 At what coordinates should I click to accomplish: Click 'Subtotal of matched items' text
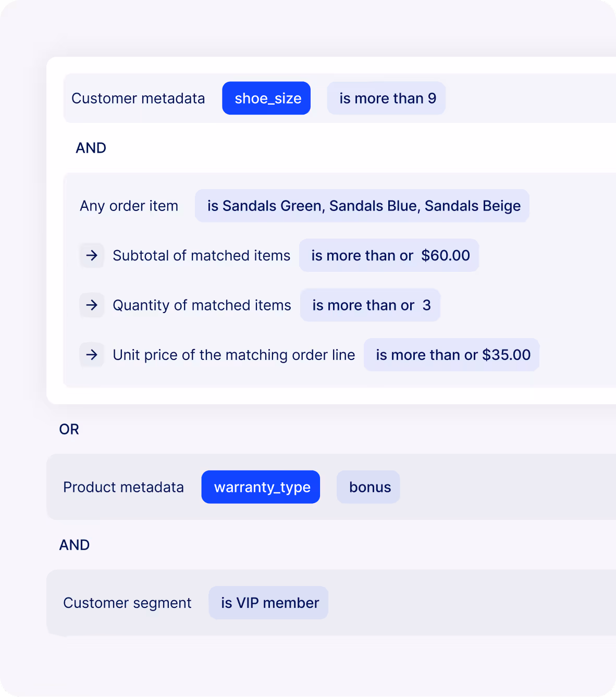click(202, 255)
